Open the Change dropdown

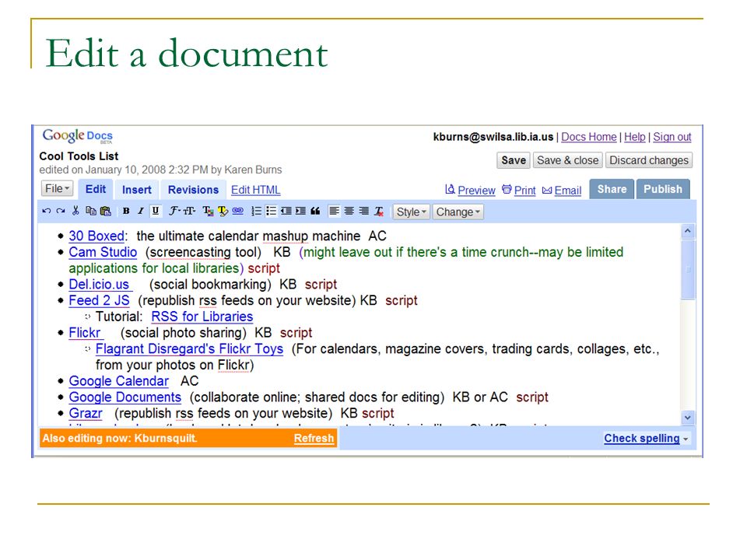458,212
